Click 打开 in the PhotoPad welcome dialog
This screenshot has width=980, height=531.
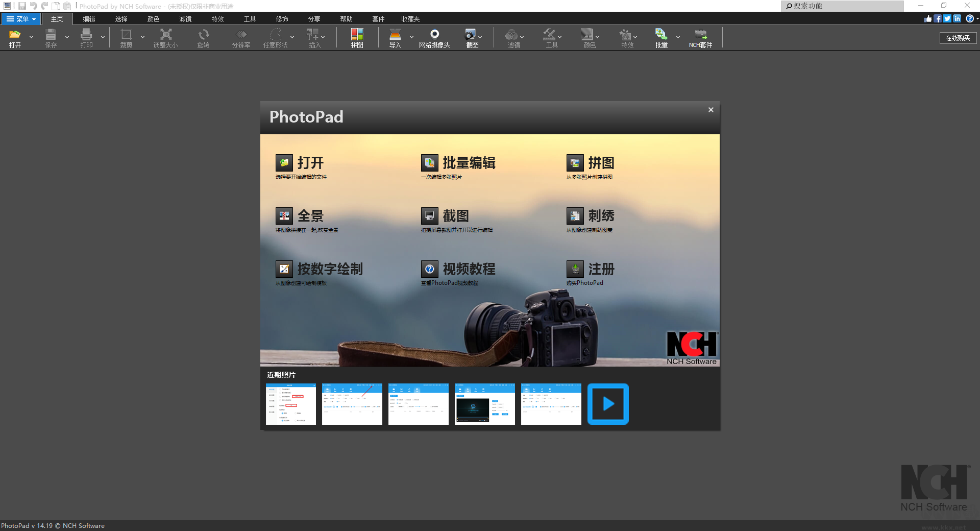300,163
